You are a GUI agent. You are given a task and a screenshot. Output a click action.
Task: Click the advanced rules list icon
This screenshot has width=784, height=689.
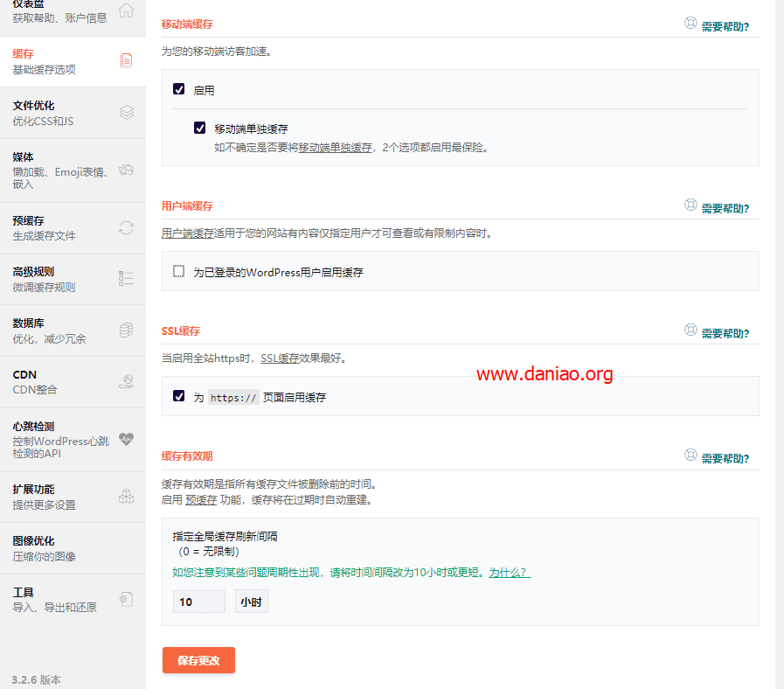click(126, 278)
